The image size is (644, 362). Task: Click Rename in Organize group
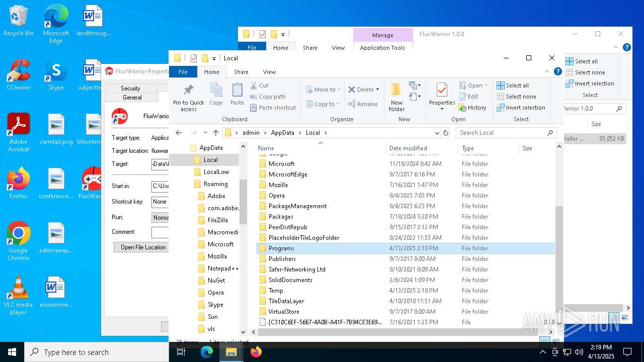[x=363, y=104]
